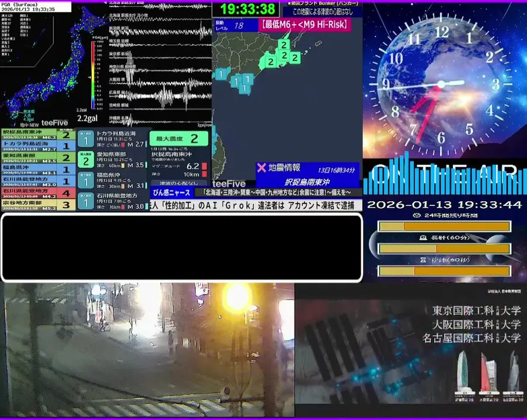Click トカラ列島近海 card dated 1月13日 11:31ごろ
The image size is (527, 420).
[x=113, y=139]
